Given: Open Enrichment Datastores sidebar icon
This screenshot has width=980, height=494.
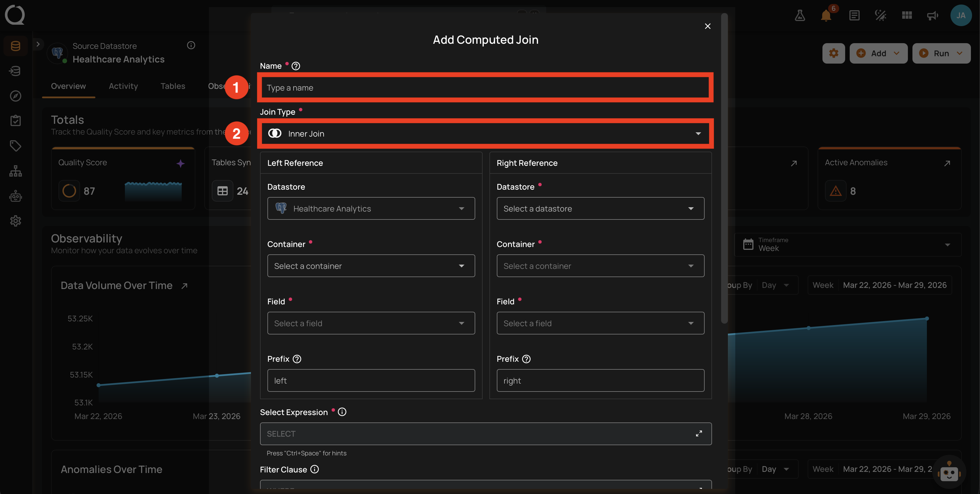Looking at the screenshot, I should coord(16,71).
